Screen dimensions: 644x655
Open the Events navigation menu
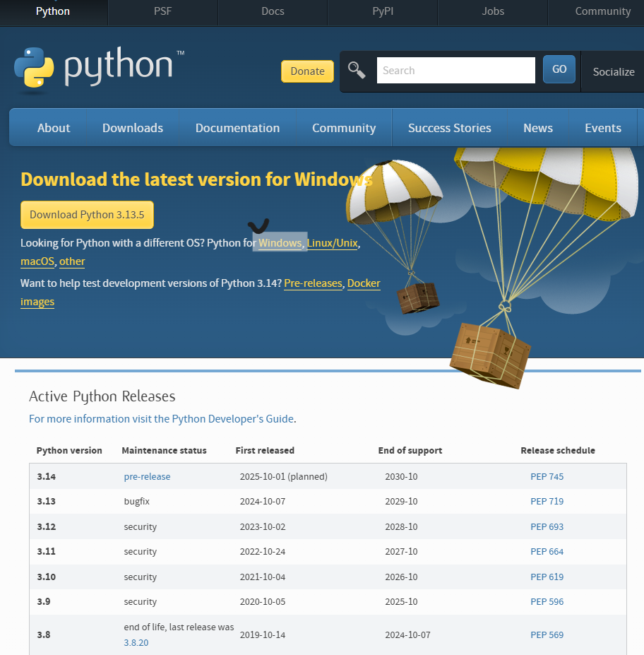603,128
